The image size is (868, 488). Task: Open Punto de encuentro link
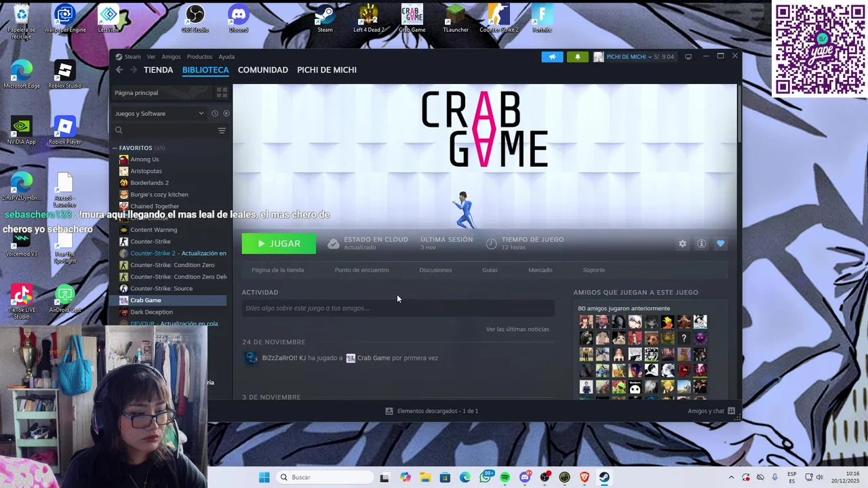[x=361, y=270]
